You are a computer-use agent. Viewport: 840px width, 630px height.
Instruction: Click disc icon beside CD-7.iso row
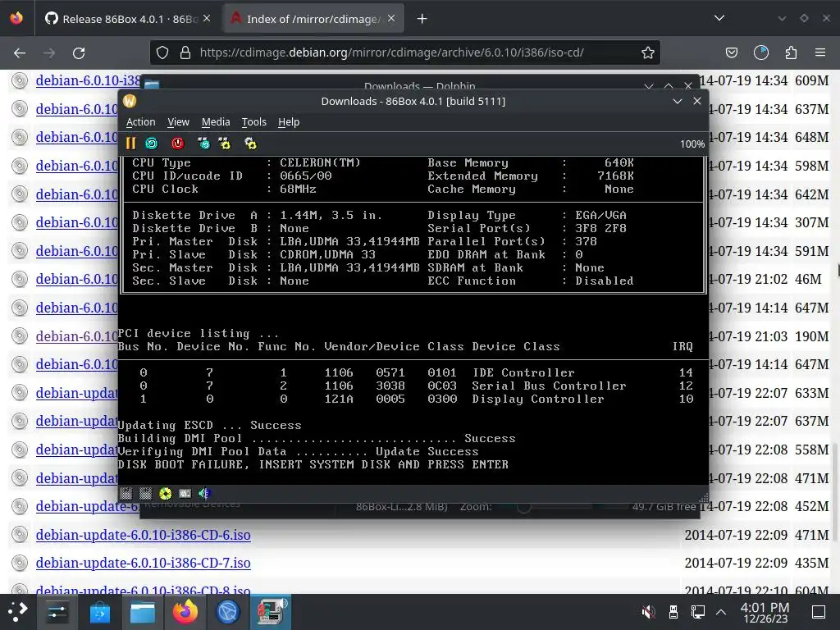tap(20, 563)
